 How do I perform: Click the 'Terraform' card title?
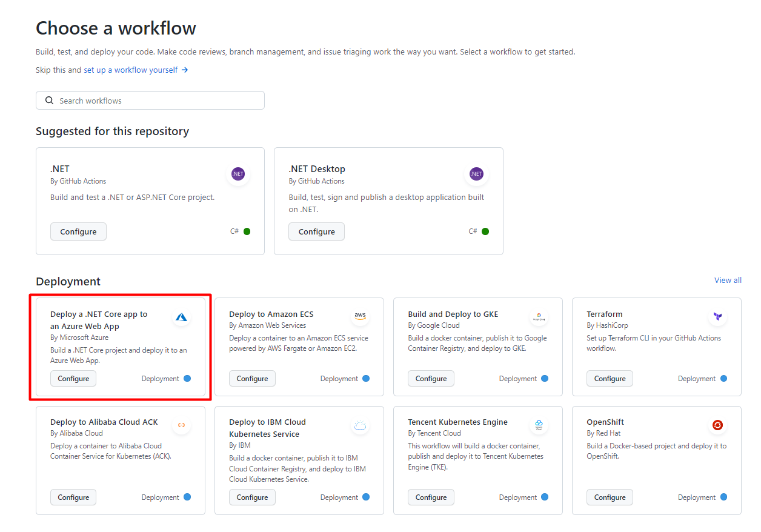pyautogui.click(x=605, y=314)
